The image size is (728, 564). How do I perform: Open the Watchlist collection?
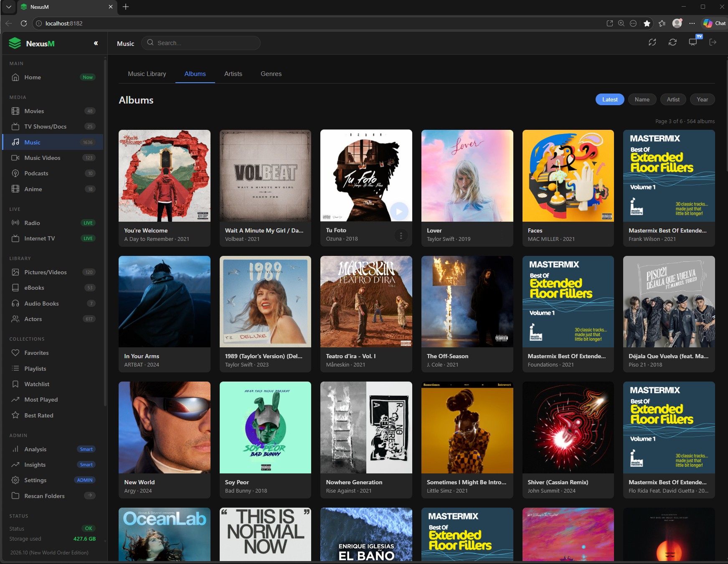(37, 384)
